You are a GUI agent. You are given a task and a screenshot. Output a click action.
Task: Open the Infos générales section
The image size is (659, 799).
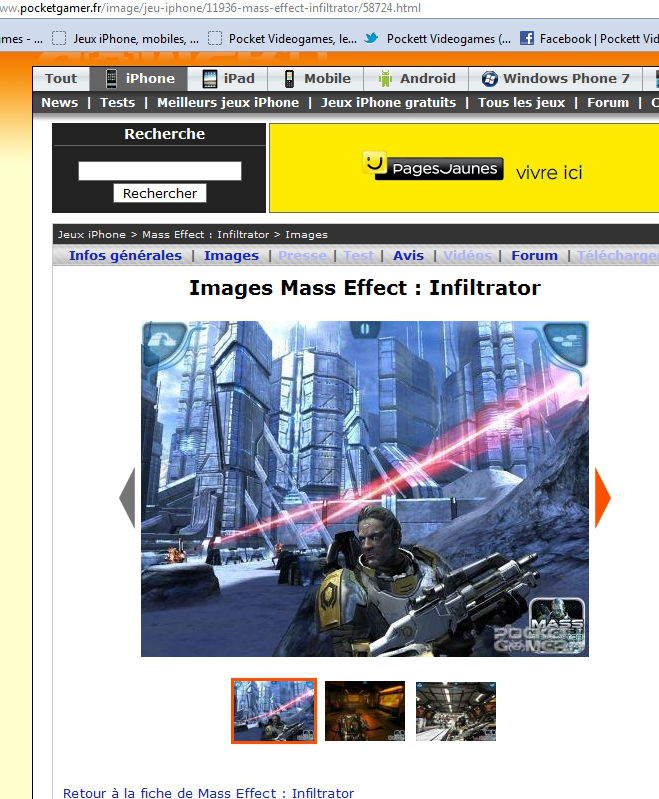pos(125,255)
